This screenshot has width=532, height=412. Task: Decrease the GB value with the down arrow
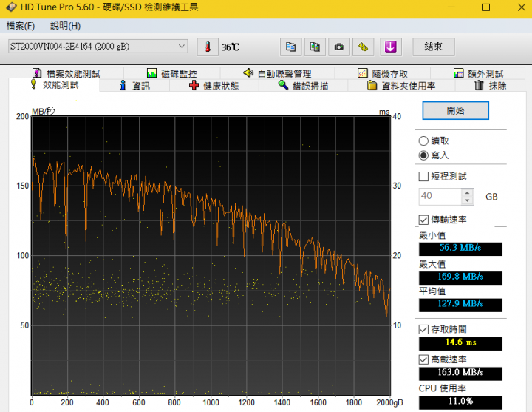(x=468, y=200)
